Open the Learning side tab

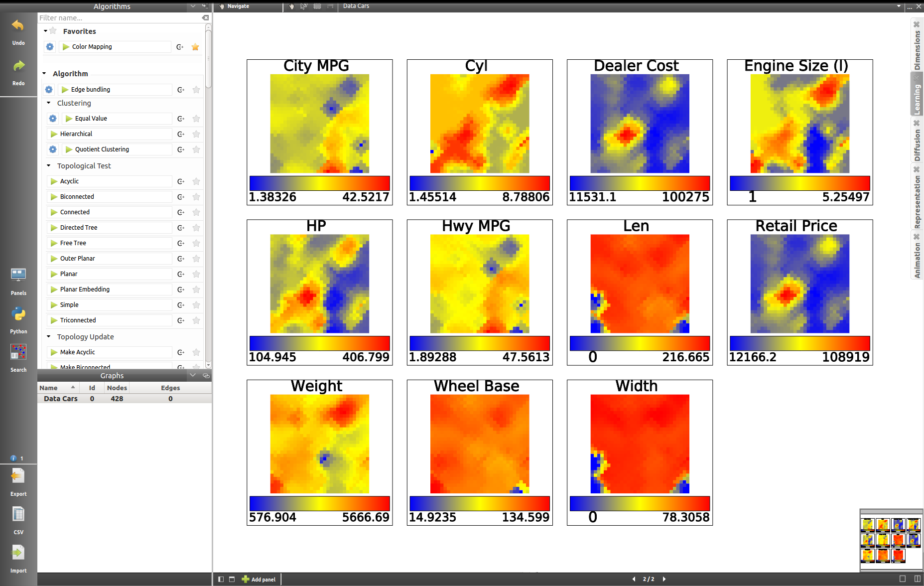click(917, 98)
